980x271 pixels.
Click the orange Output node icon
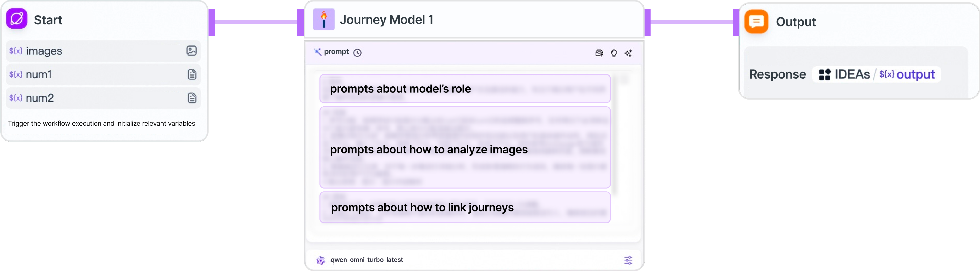coord(756,21)
